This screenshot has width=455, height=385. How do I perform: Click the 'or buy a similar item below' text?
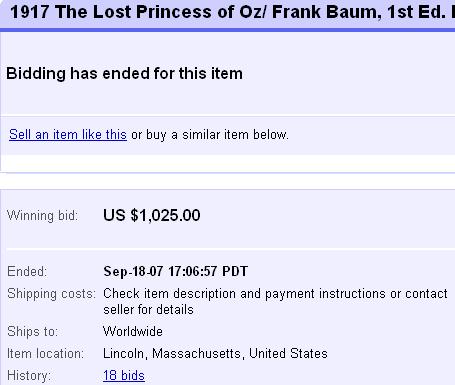point(210,135)
